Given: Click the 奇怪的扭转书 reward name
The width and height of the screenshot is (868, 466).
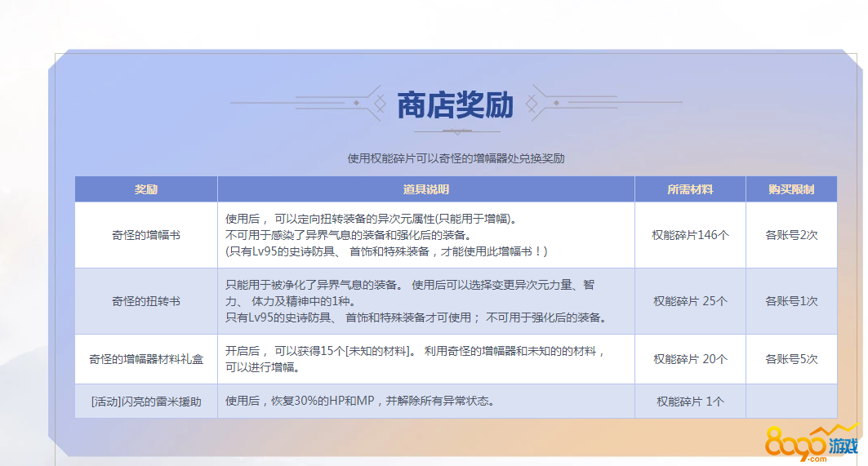Looking at the screenshot, I should pyautogui.click(x=146, y=301).
